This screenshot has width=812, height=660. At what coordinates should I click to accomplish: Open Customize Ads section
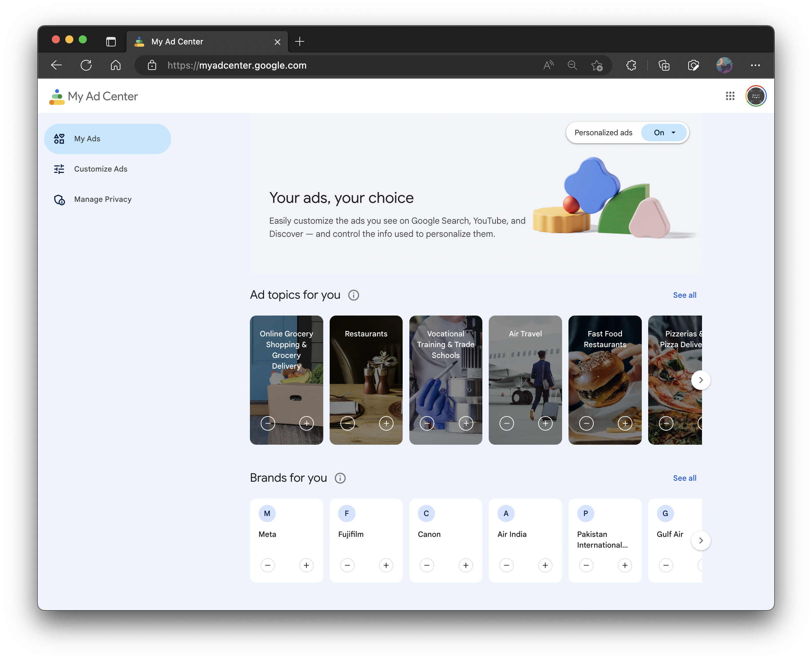108,169
